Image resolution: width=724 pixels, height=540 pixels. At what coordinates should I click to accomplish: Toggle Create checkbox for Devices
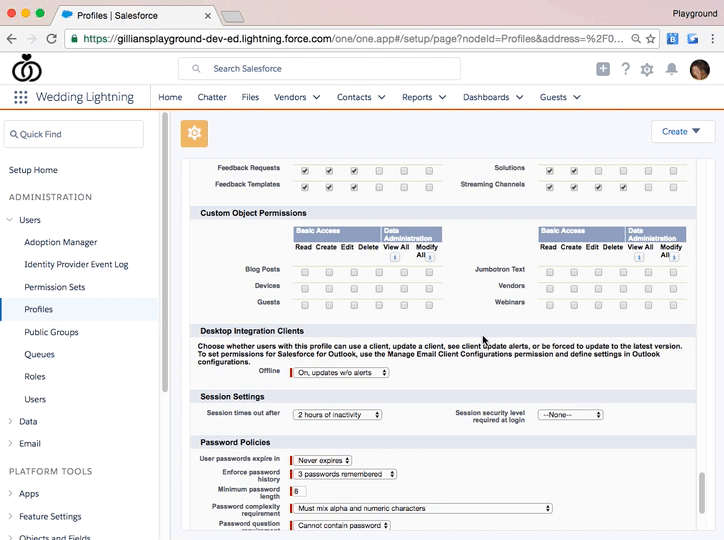(x=329, y=289)
